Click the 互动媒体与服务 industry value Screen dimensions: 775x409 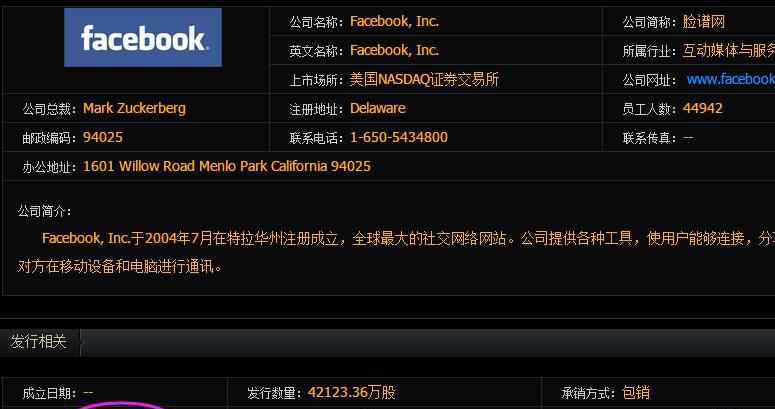click(729, 50)
